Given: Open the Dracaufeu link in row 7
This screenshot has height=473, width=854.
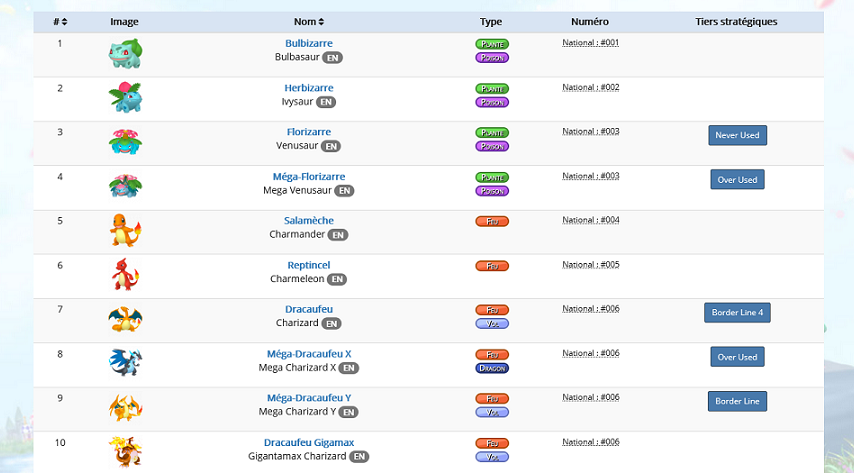Looking at the screenshot, I should [309, 310].
